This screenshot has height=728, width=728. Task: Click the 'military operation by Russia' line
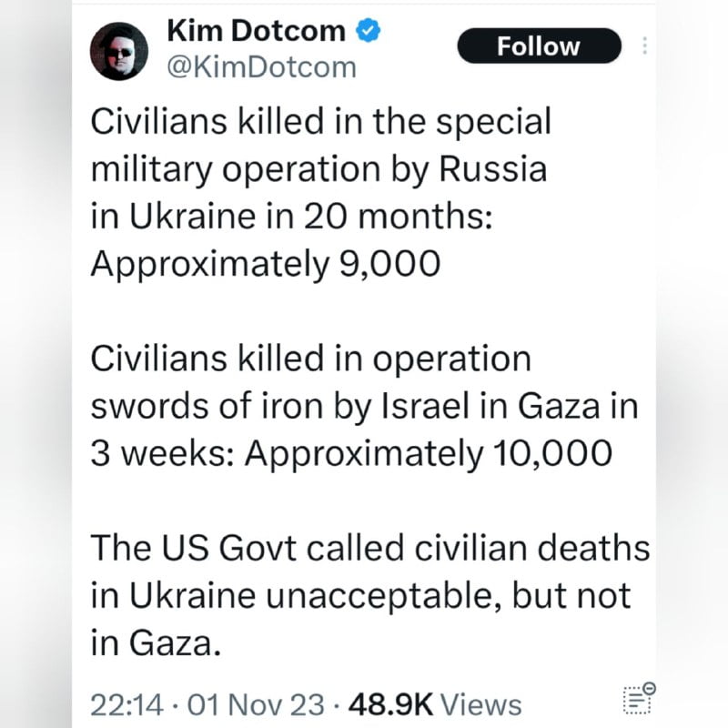tap(318, 169)
